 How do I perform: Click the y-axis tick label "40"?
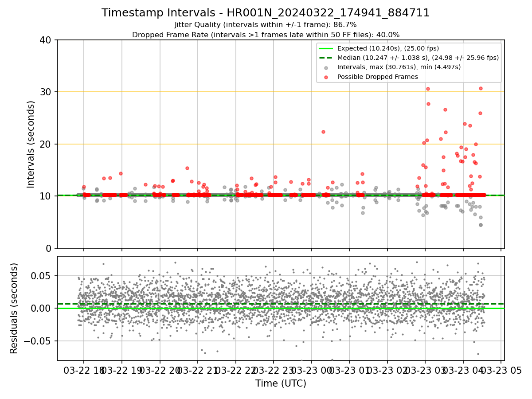click(x=47, y=40)
